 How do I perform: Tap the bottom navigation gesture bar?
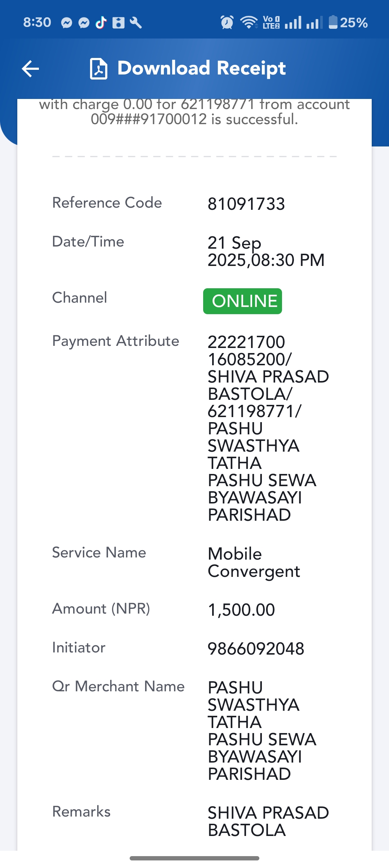pos(194,858)
